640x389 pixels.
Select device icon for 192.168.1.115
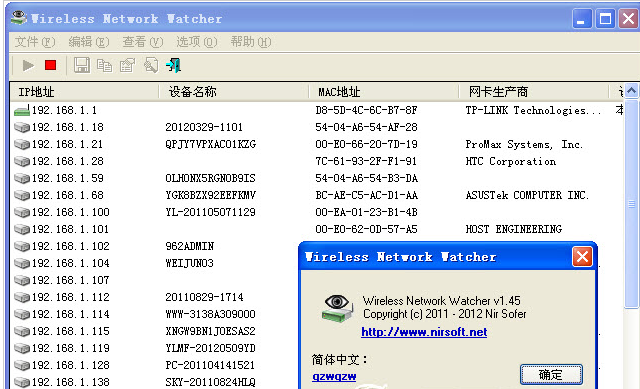[22, 331]
